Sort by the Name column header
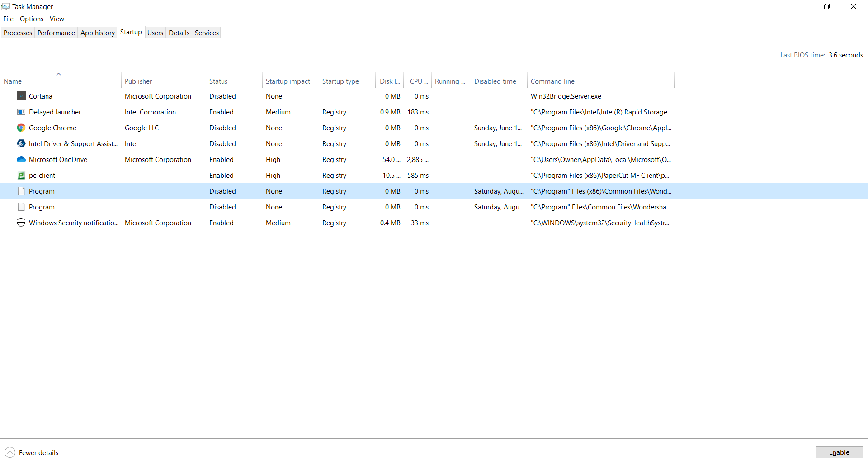 coord(61,80)
